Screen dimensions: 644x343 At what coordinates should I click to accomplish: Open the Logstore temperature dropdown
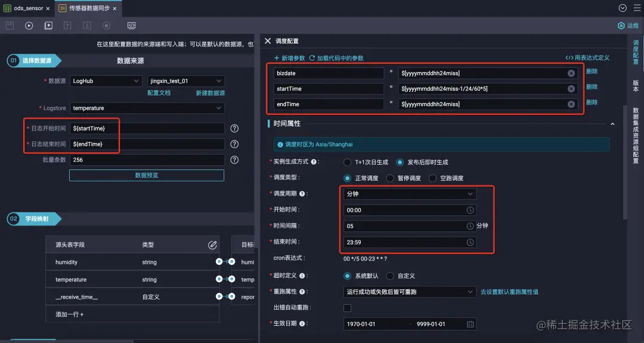(147, 108)
